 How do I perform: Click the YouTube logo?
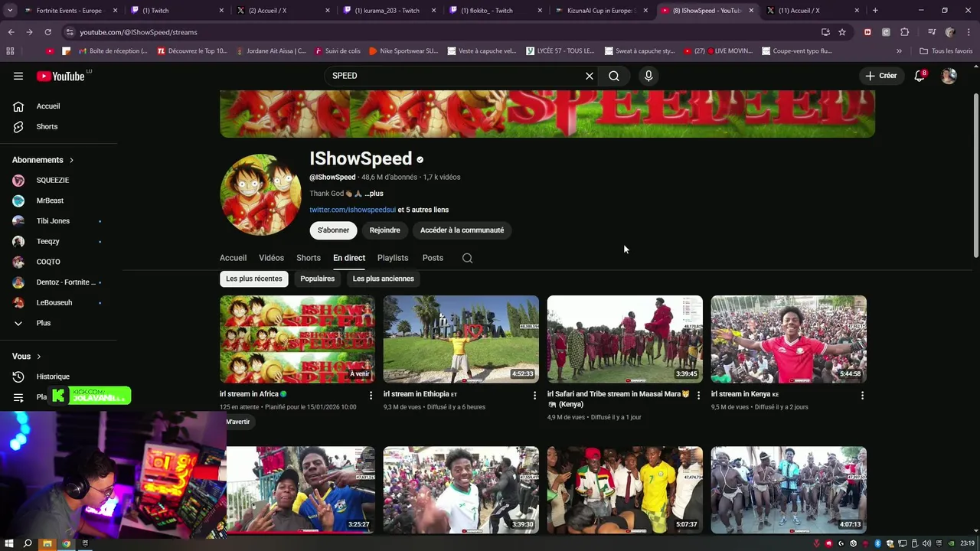coord(60,76)
